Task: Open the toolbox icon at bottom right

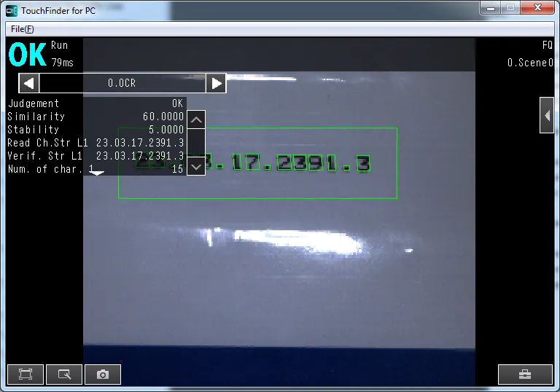Action: 525,375
